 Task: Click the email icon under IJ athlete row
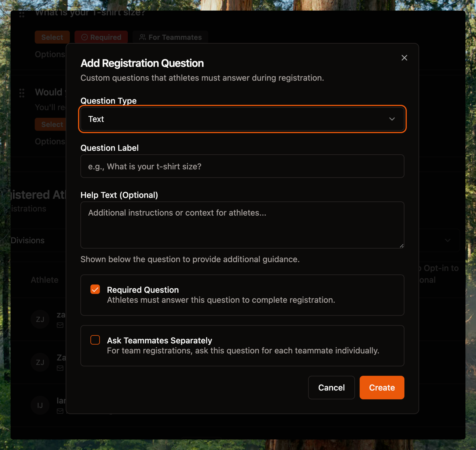pos(60,411)
